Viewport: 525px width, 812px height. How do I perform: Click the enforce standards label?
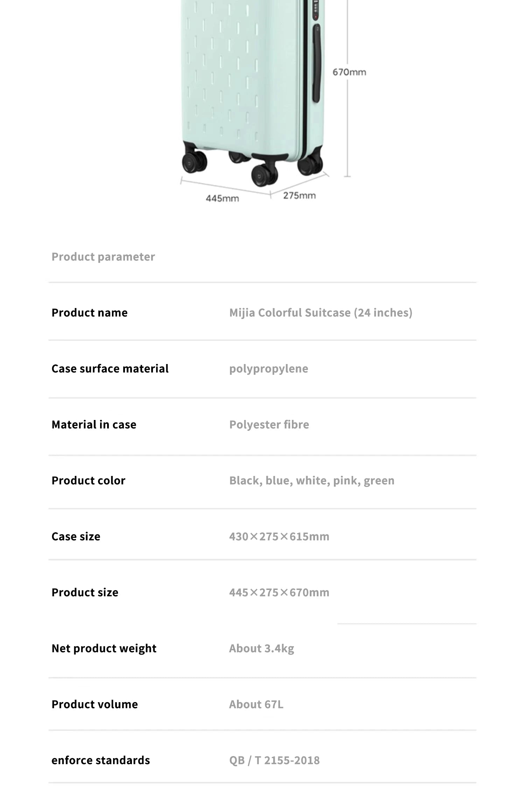(101, 760)
